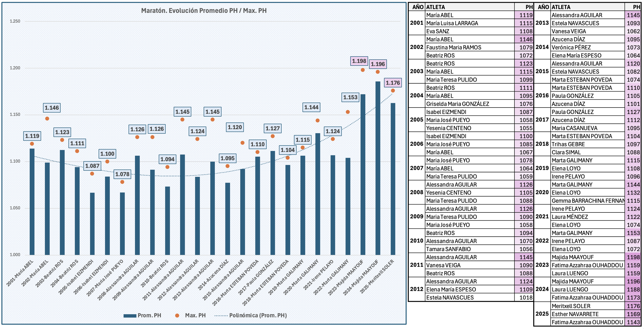Select the PH value 1198 cell

pos(633,257)
